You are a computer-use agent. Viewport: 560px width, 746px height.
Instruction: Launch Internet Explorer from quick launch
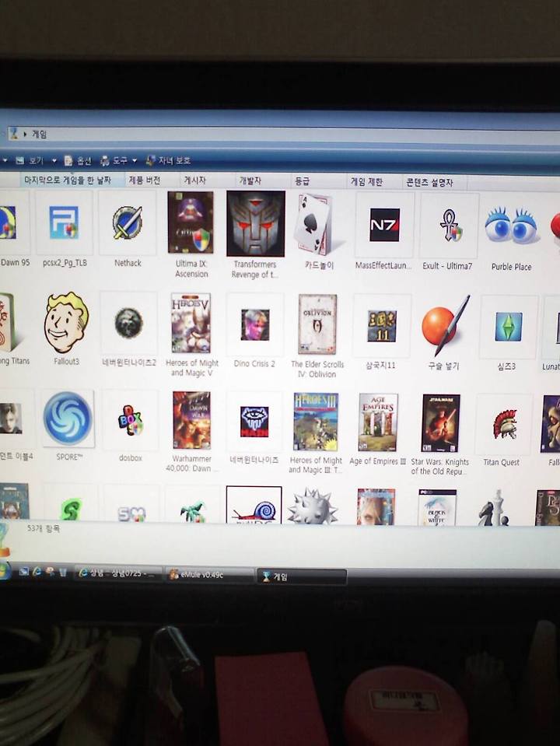(x=37, y=572)
